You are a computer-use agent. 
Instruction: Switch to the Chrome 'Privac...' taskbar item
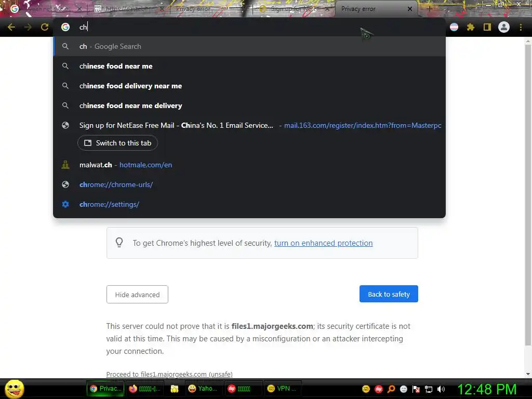tap(105, 389)
